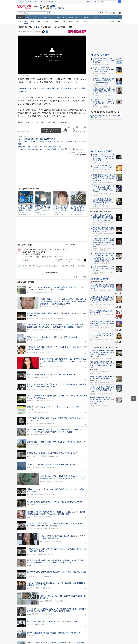The image size is (138, 644).
Task: Select the 速報 tab
Action: click(28, 17)
